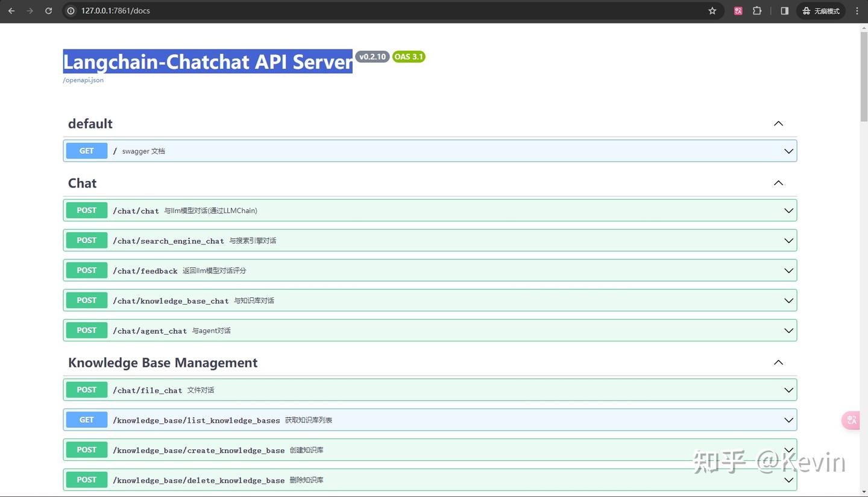868x497 pixels.
Task: Click the pink translate extension icon in toolbar
Action: [x=738, y=11]
